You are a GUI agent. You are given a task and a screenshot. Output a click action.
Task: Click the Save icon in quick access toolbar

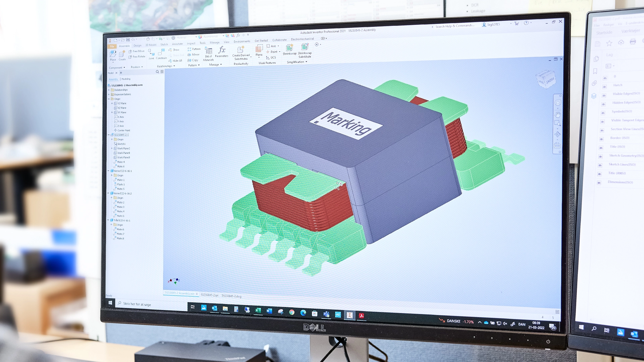point(128,40)
